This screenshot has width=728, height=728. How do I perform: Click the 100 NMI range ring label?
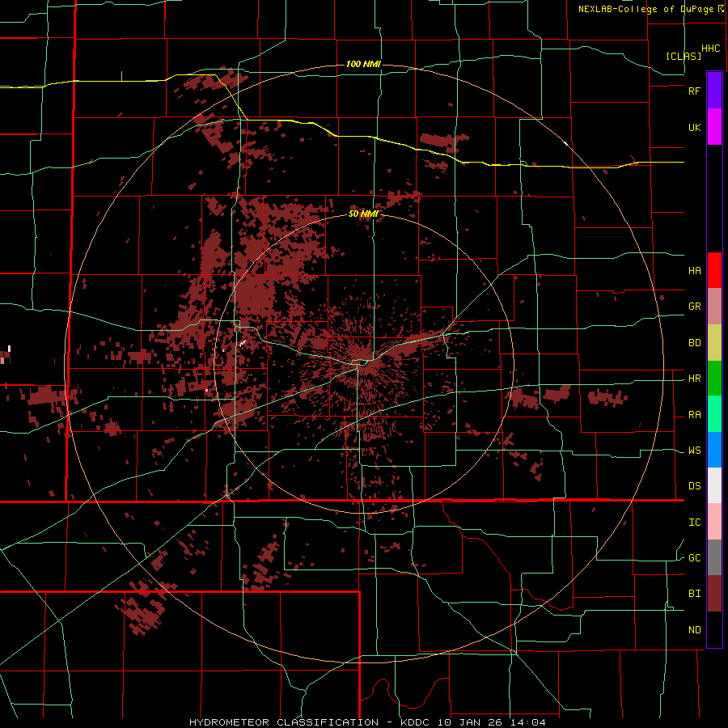tap(363, 64)
